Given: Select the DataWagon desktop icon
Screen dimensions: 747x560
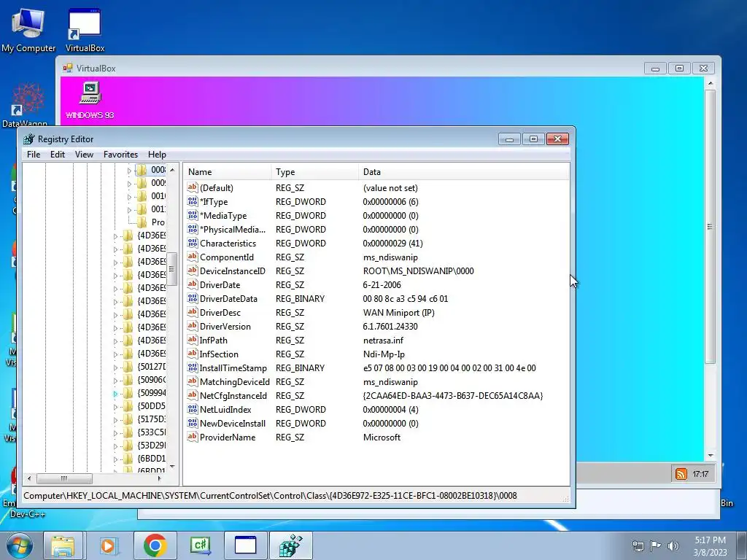Looking at the screenshot, I should click(x=25, y=105).
